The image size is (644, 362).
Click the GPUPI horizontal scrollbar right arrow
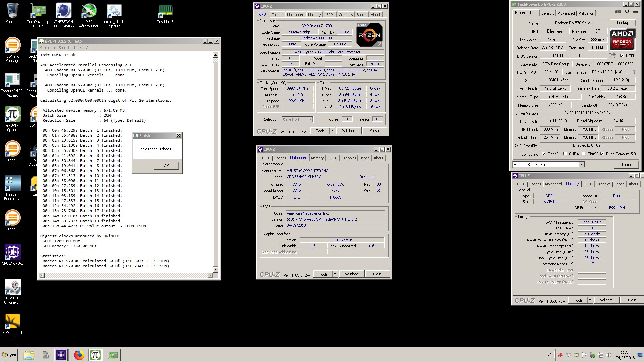pyautogui.click(x=210, y=275)
